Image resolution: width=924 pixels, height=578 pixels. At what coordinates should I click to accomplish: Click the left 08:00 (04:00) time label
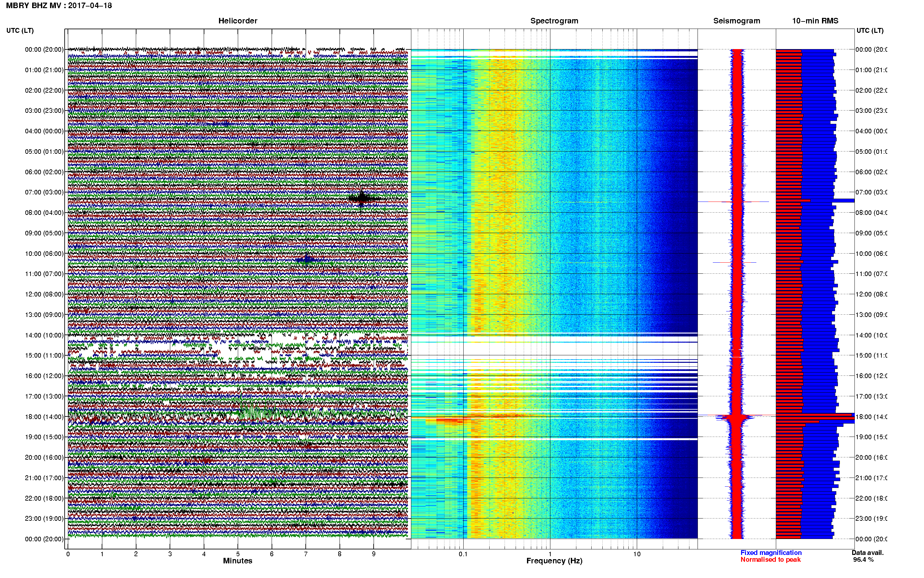point(44,213)
